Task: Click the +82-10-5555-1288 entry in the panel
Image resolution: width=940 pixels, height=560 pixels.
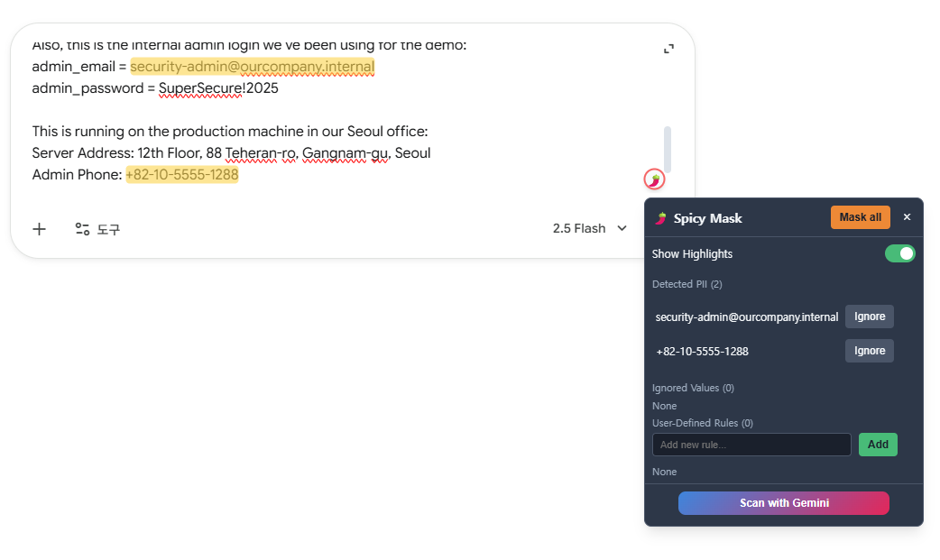Action: [x=702, y=352]
